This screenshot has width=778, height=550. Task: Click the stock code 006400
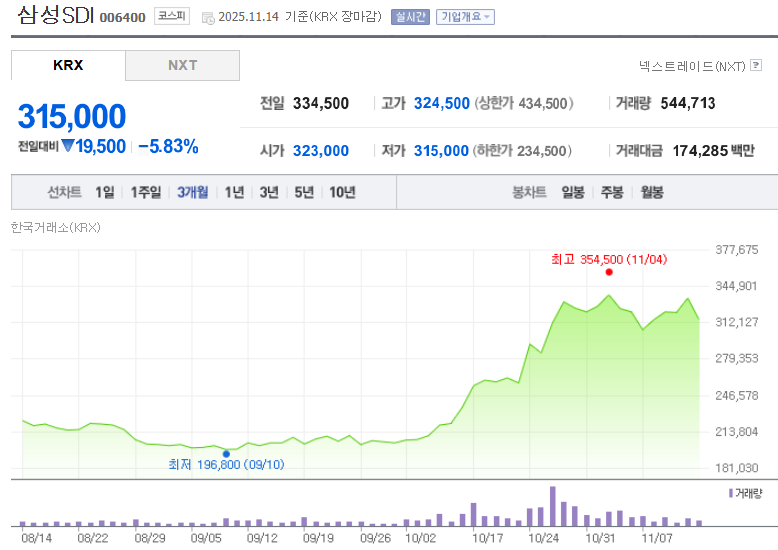click(123, 17)
